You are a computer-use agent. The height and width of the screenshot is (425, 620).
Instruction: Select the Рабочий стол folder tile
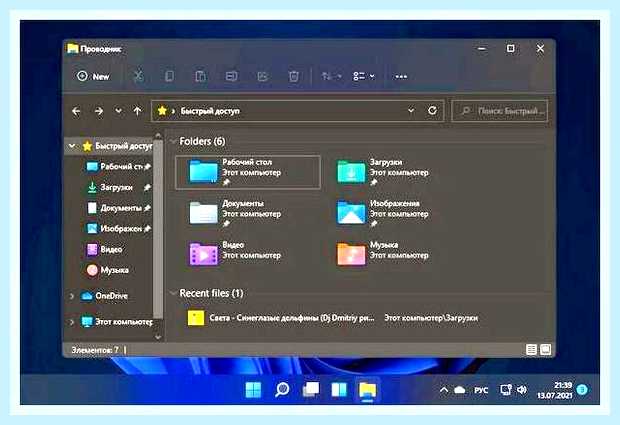coord(248,172)
